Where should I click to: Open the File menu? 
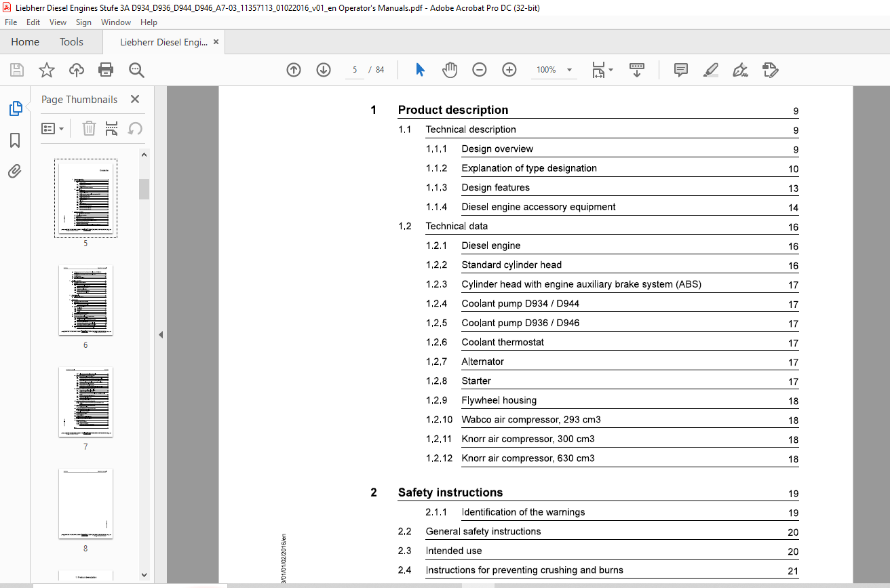point(11,22)
